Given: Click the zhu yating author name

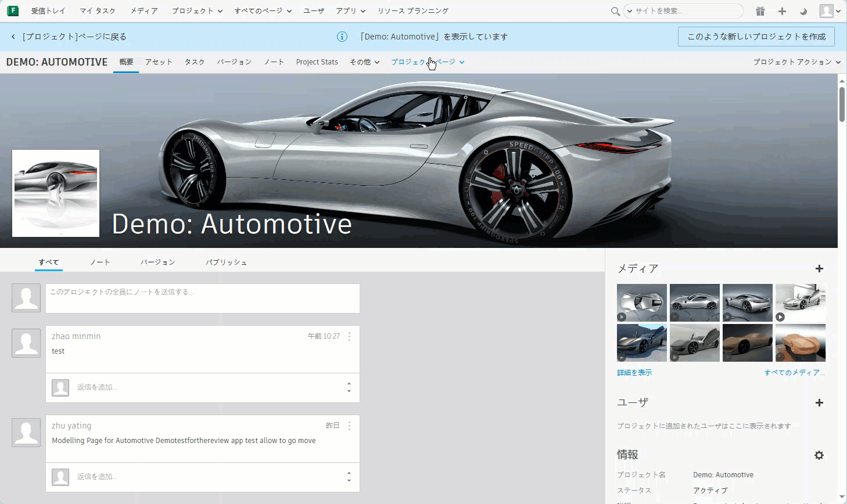Looking at the screenshot, I should pos(71,426).
